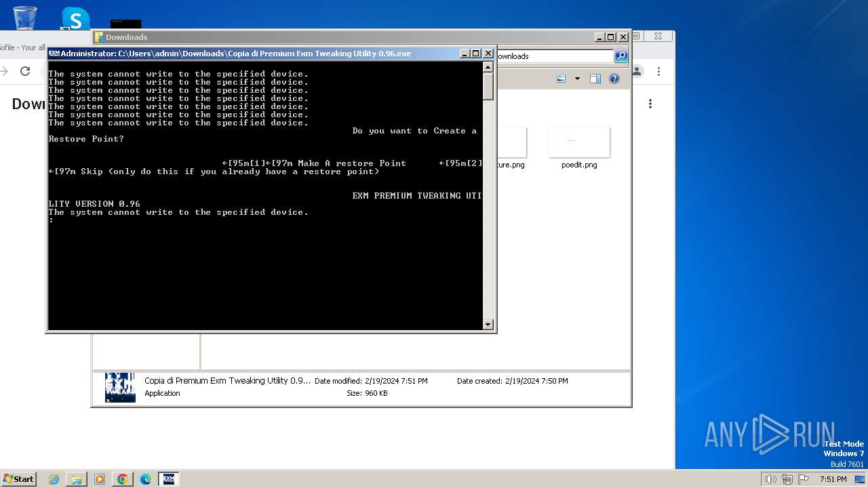Click the search magnifier in Downloads window

pos(621,56)
